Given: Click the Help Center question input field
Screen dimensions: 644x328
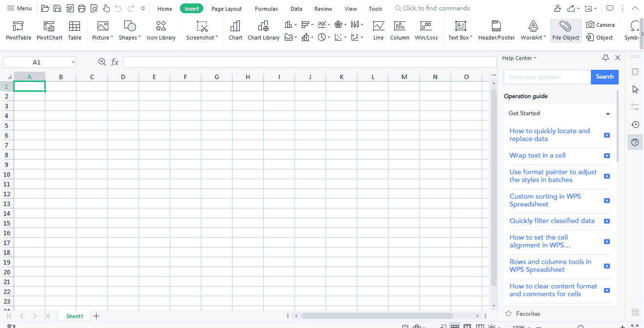Looking at the screenshot, I should (x=547, y=77).
